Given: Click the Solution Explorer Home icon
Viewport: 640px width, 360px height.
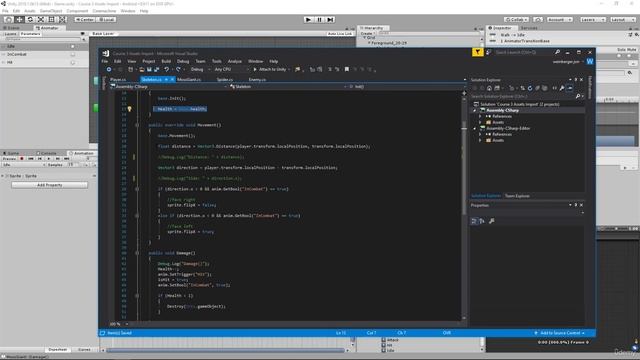Looking at the screenshot, I should point(489,88).
